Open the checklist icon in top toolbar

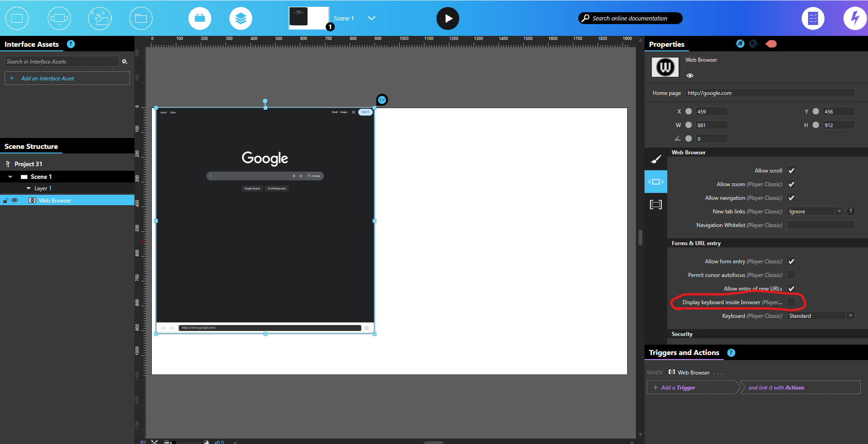pyautogui.click(x=813, y=19)
